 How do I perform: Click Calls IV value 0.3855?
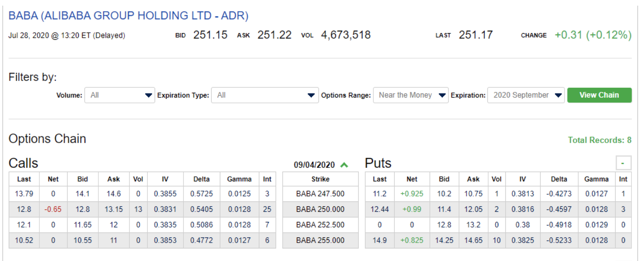(165, 194)
